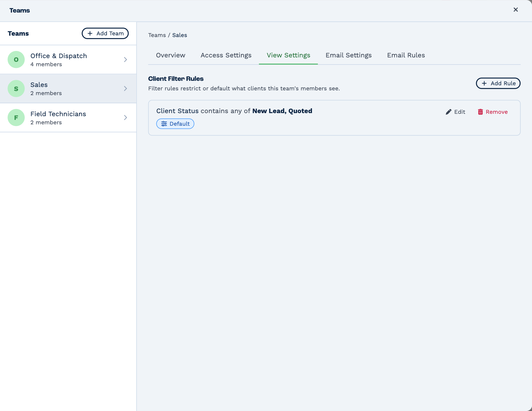The height and width of the screenshot is (411, 532).
Task: Click the Default badge on the rule
Action: [175, 124]
